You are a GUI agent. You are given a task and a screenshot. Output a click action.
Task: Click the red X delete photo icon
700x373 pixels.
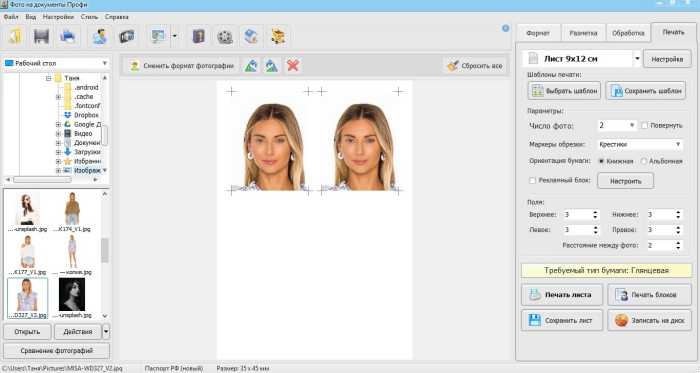(x=293, y=66)
